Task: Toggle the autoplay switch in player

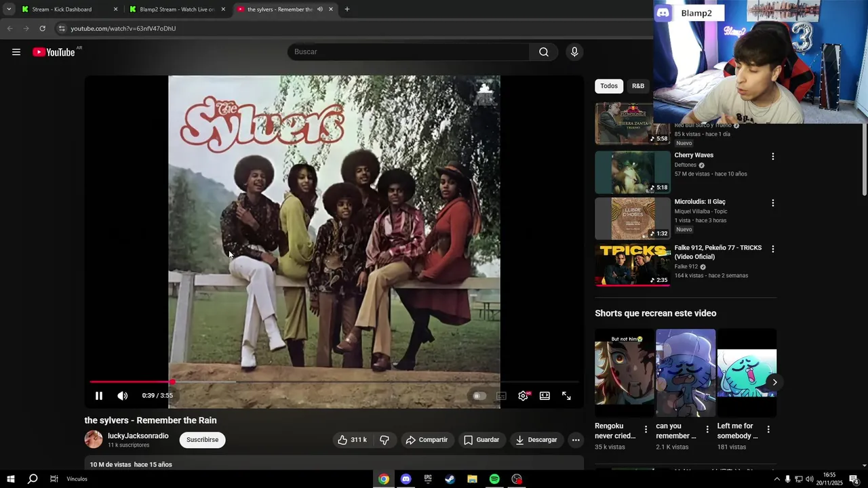Action: click(x=479, y=396)
